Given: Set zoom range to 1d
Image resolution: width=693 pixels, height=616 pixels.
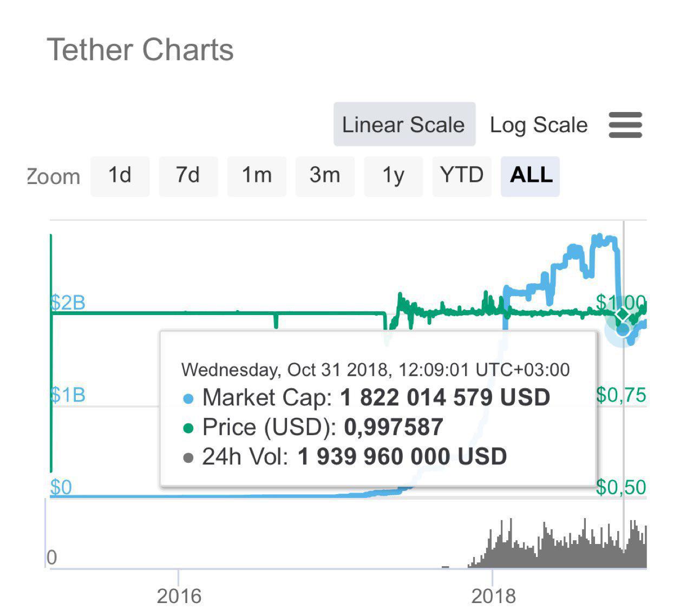Looking at the screenshot, I should pyautogui.click(x=120, y=176).
